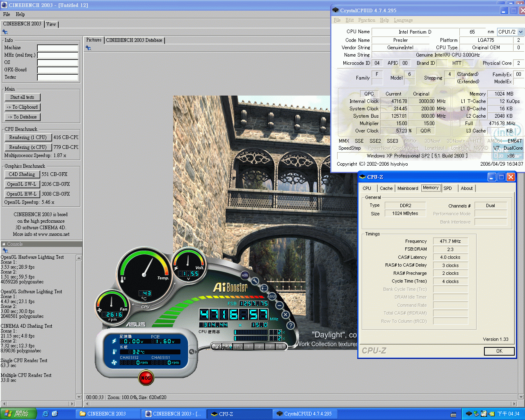
Task: Switch to the View tab in CINEBENCH
Action: [51, 24]
